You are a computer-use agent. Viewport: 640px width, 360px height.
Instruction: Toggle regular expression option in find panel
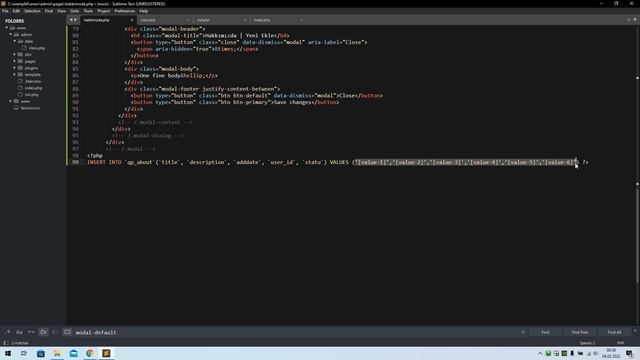[x=7, y=332]
